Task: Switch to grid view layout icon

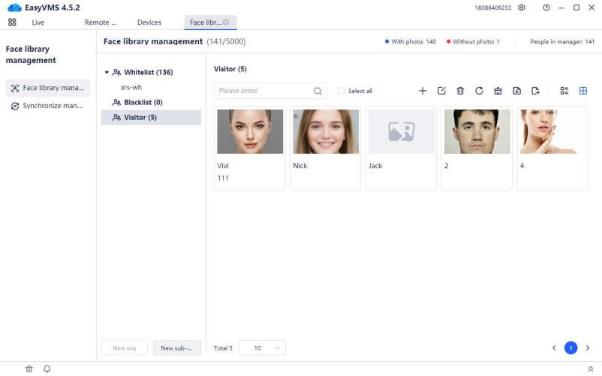Action: pyautogui.click(x=583, y=91)
